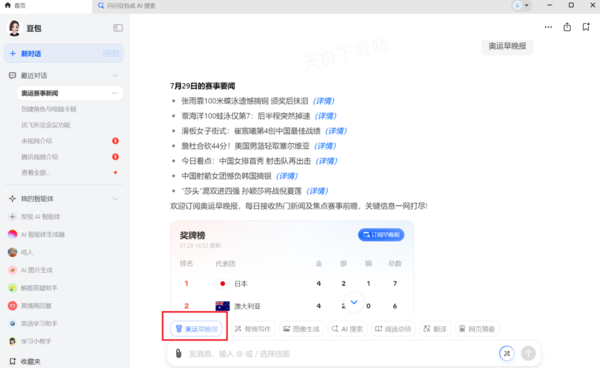Image resolution: width=600 pixels, height=368 pixels.
Task: Select the 图像生成 skill chip
Action: 301,329
